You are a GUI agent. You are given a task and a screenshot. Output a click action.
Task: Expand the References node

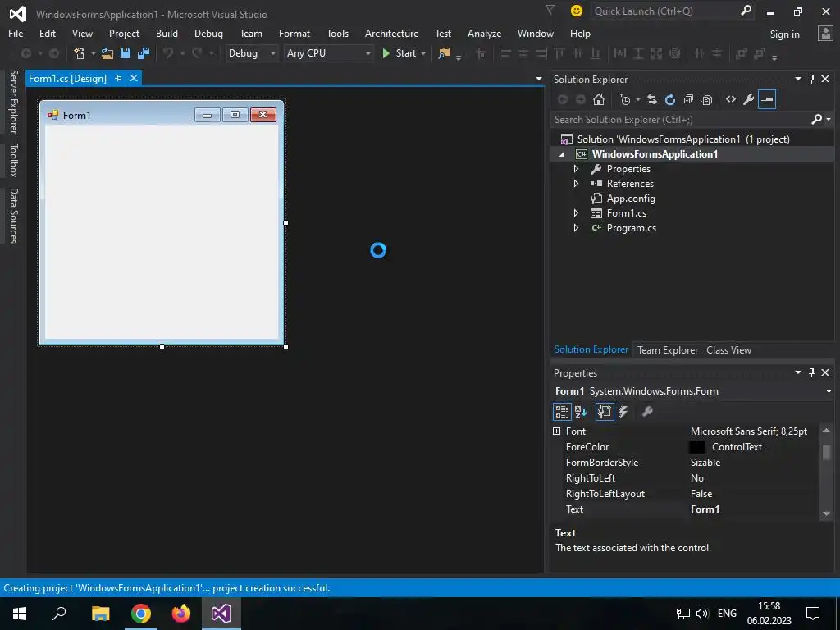576,184
